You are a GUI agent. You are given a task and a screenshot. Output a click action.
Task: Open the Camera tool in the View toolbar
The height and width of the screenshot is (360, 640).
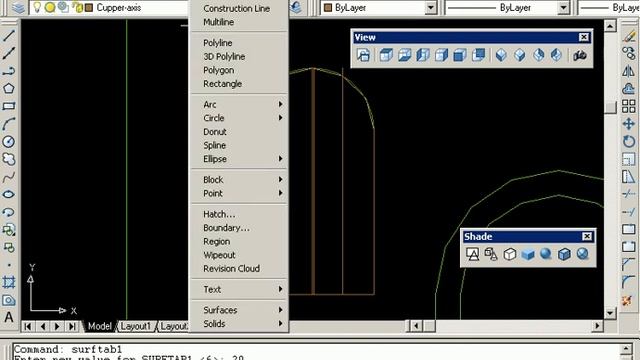pos(580,55)
